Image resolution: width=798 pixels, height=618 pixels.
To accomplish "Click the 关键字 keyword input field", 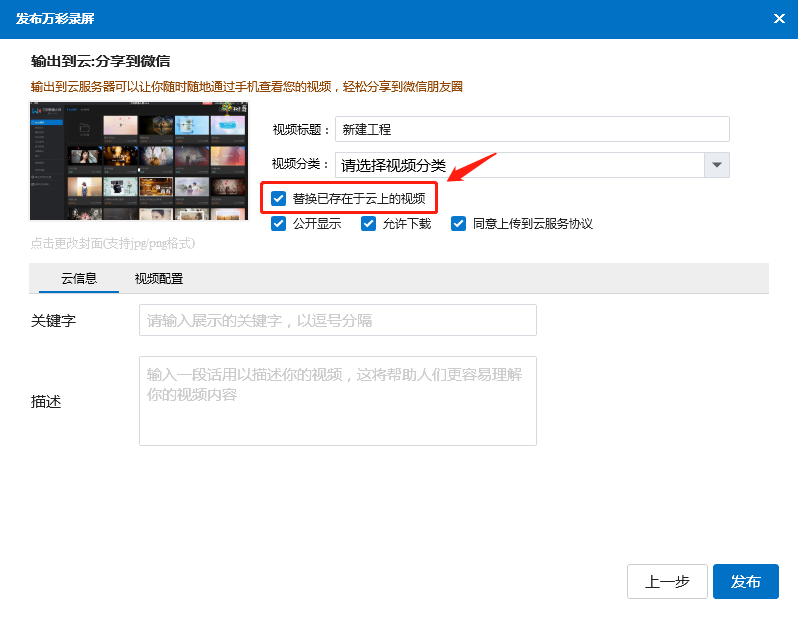I will point(337,320).
